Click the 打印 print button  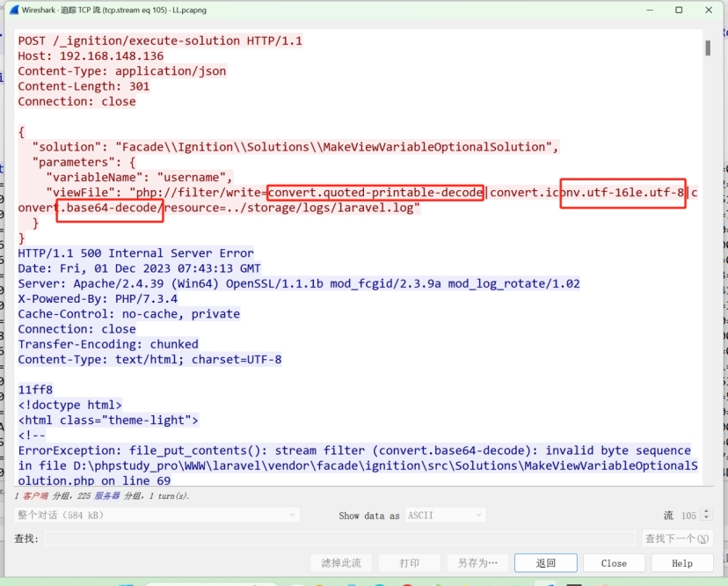tap(410, 563)
